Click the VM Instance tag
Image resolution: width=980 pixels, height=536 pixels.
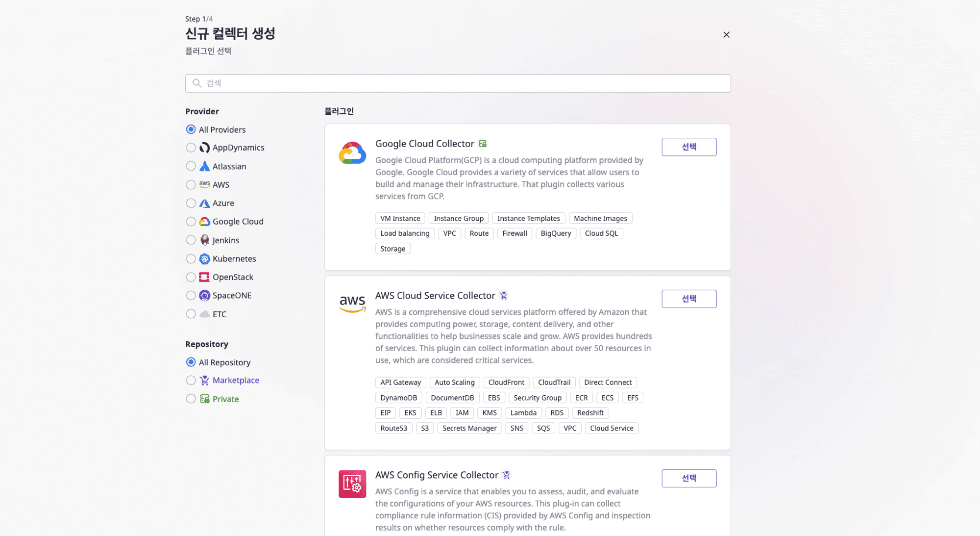(400, 218)
